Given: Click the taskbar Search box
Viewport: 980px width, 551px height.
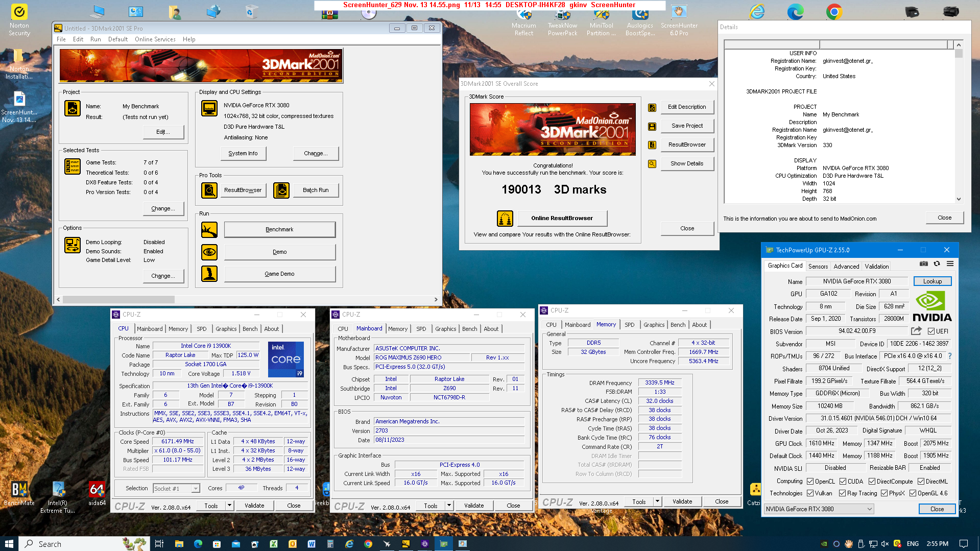Looking at the screenshot, I should pos(85,544).
